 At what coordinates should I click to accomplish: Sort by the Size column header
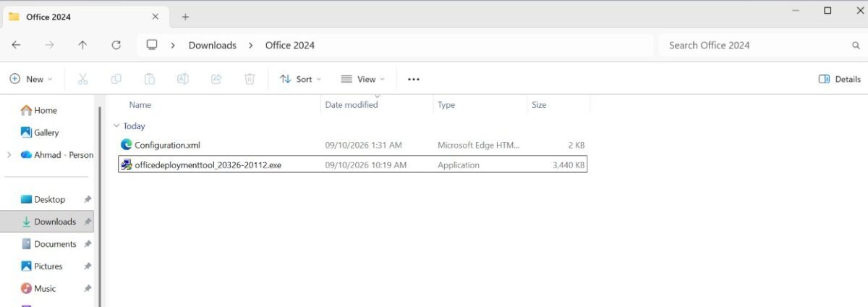point(539,105)
